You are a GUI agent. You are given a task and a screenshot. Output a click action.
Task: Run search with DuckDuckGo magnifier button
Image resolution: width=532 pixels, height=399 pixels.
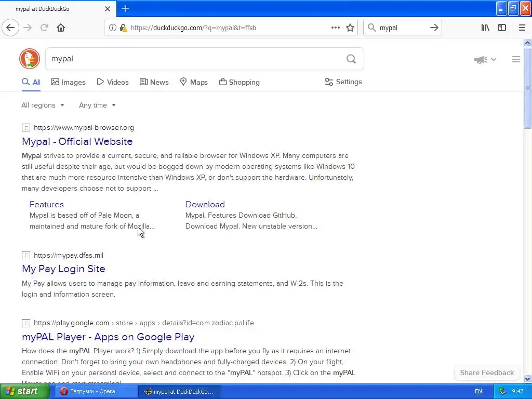point(351,59)
